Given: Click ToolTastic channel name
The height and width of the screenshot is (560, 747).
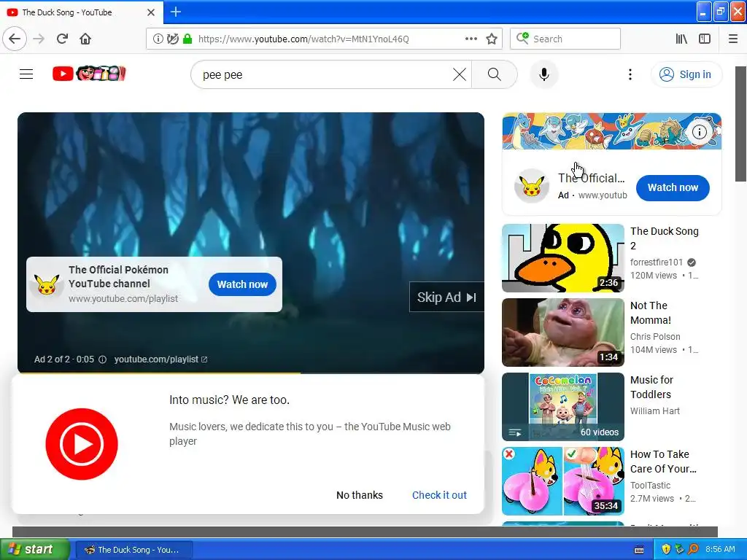Looking at the screenshot, I should [650, 485].
